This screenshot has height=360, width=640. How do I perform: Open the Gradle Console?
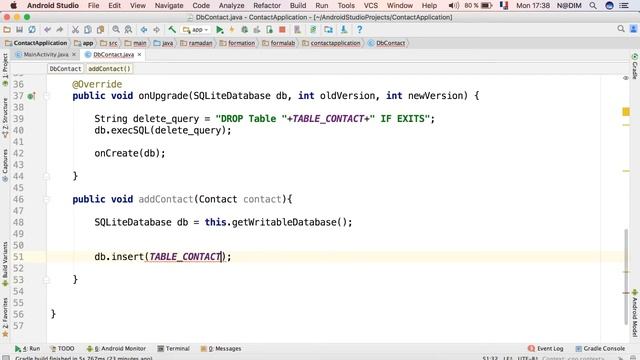click(600, 349)
